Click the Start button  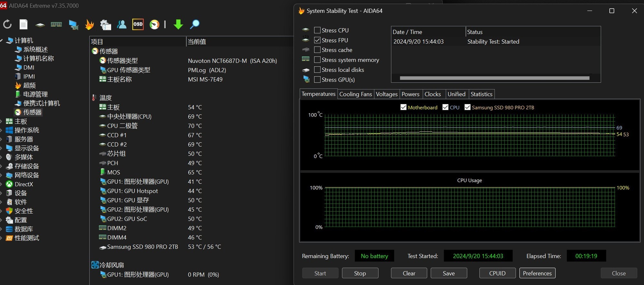click(x=320, y=273)
